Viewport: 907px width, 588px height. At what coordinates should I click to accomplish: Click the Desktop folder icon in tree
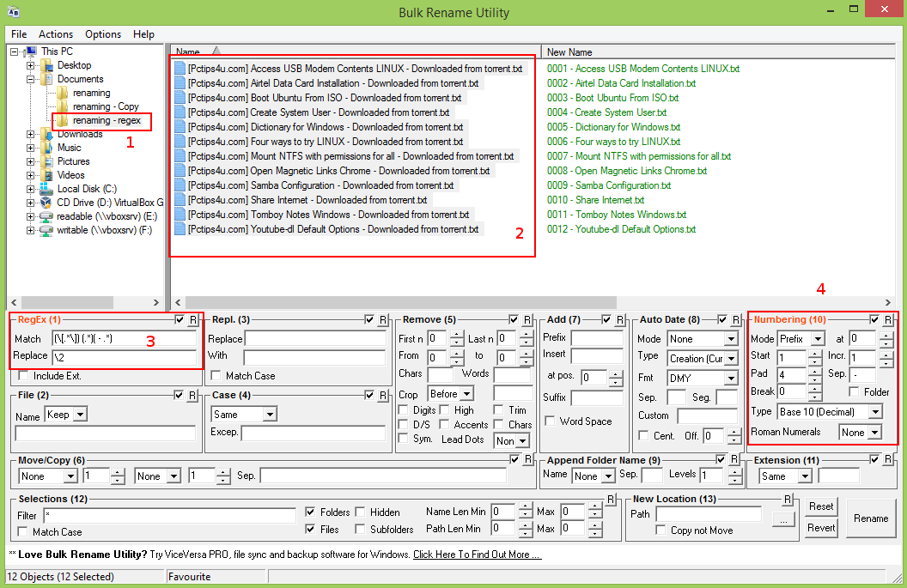point(46,65)
